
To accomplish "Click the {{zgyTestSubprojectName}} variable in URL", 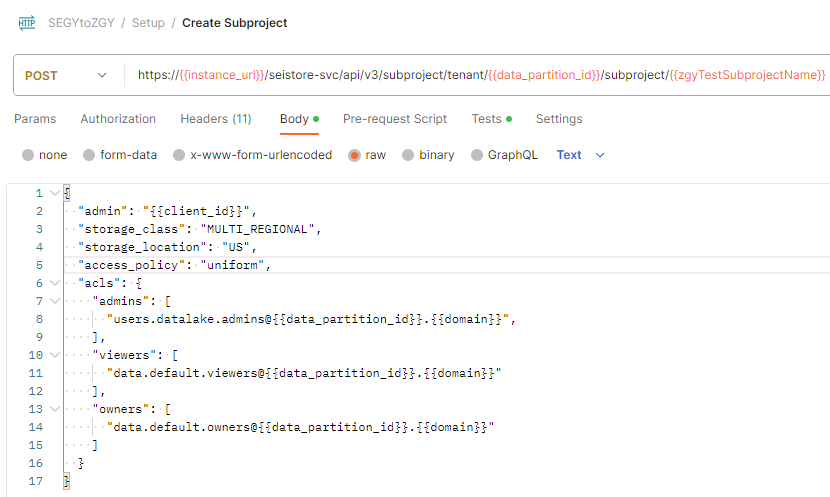I will [747, 75].
